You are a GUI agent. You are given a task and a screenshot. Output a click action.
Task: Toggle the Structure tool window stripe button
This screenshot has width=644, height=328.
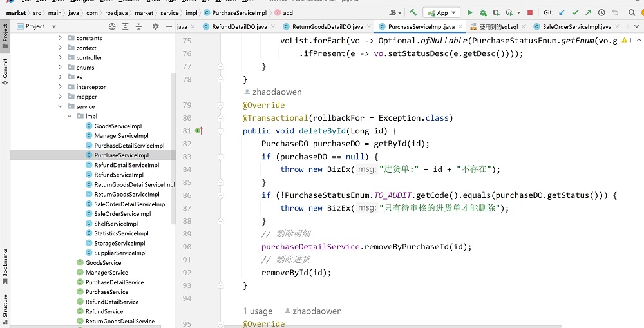point(5,309)
